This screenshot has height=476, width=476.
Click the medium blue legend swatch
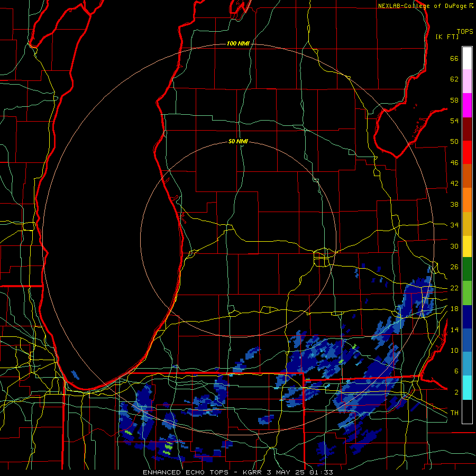click(x=467, y=340)
